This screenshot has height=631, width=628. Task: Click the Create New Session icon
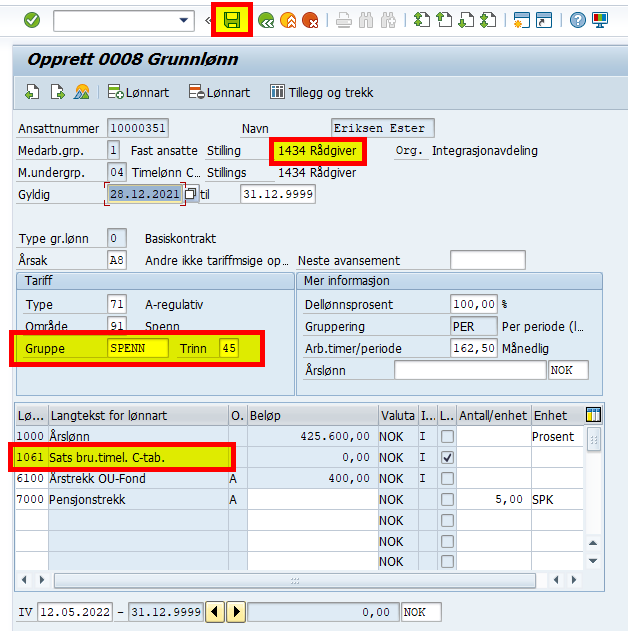522,20
